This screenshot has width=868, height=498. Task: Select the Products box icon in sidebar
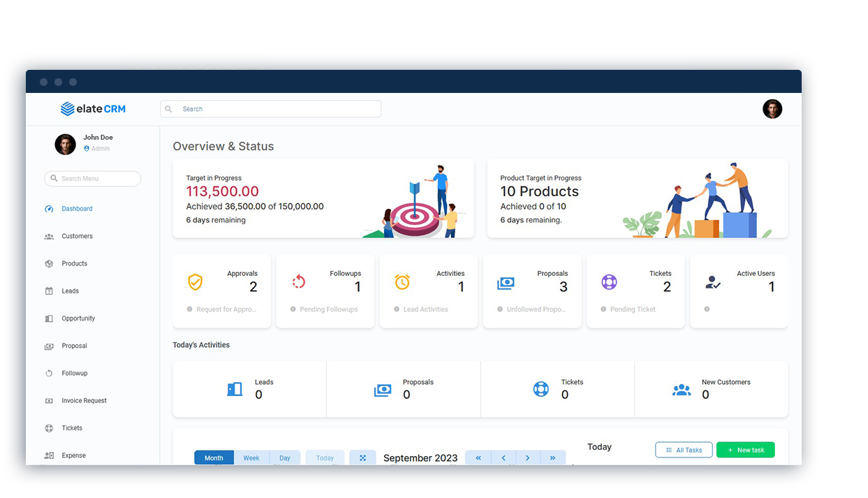click(49, 264)
